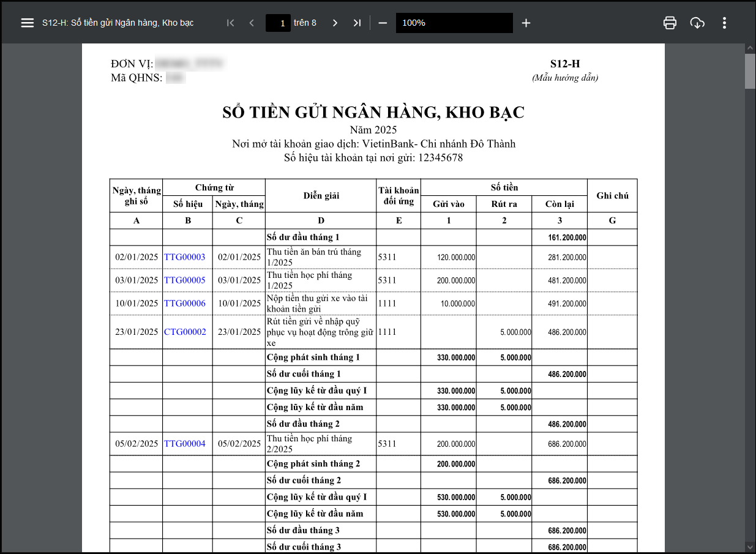Image resolution: width=756 pixels, height=554 pixels.
Task: Click balance 481.200.000
Action: coord(567,281)
